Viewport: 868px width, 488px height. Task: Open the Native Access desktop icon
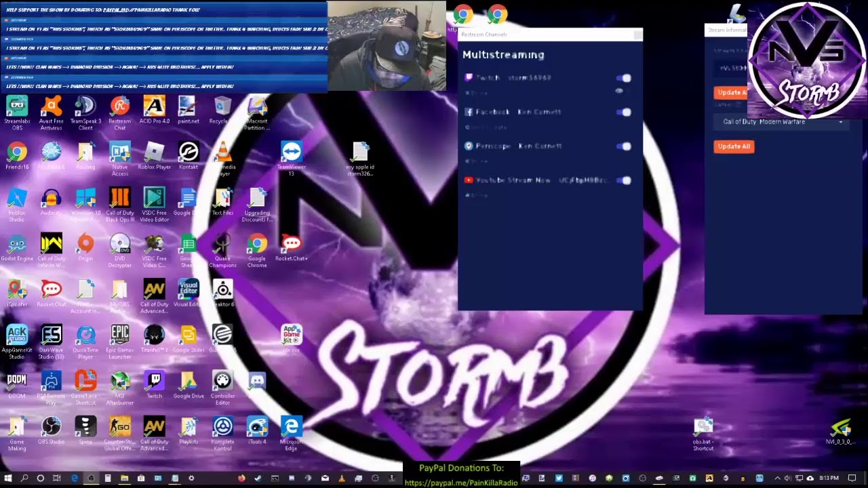point(120,159)
